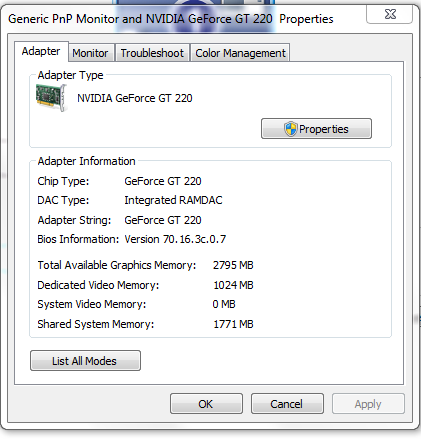This screenshot has width=421, height=443.
Task: Click the dialog title bar text
Action: click(171, 19)
